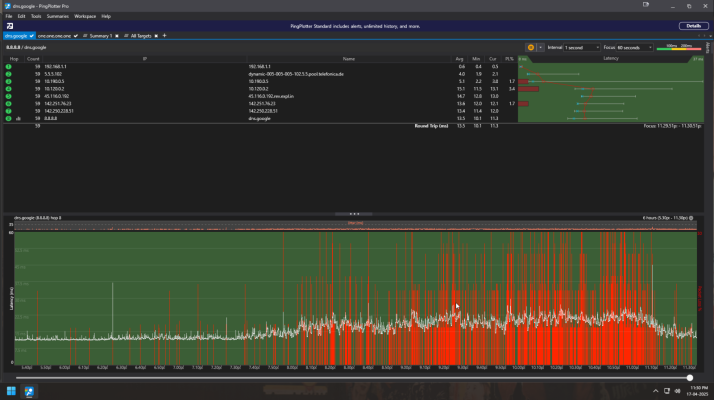Add a new target tab with plus
714x400 pixels.
click(164, 36)
